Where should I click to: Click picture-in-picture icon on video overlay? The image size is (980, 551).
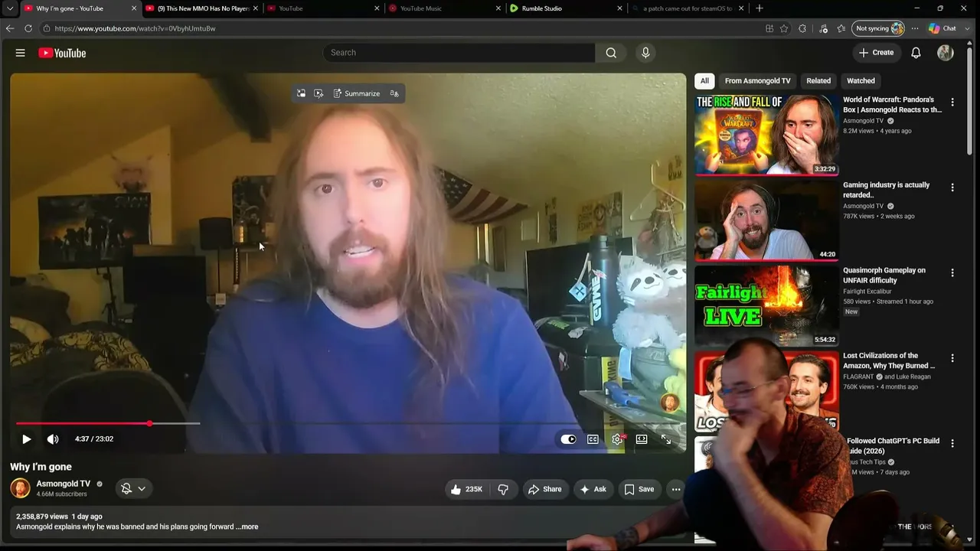pos(301,93)
